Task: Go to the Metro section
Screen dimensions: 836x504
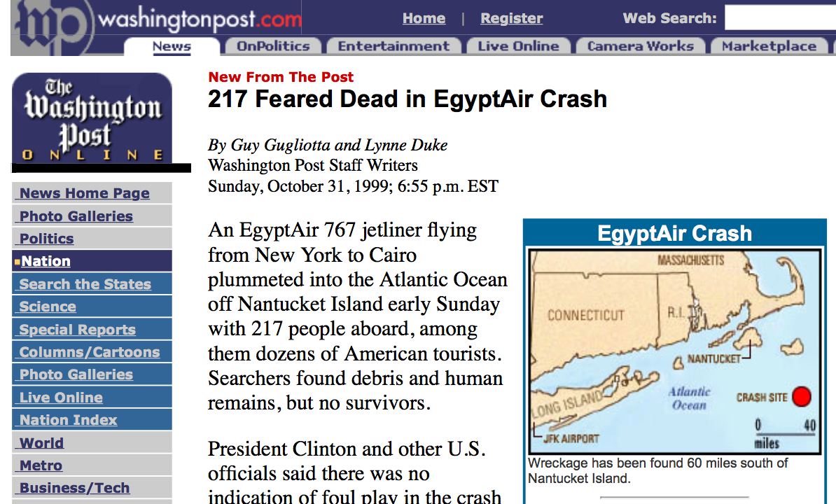Action: pos(41,465)
